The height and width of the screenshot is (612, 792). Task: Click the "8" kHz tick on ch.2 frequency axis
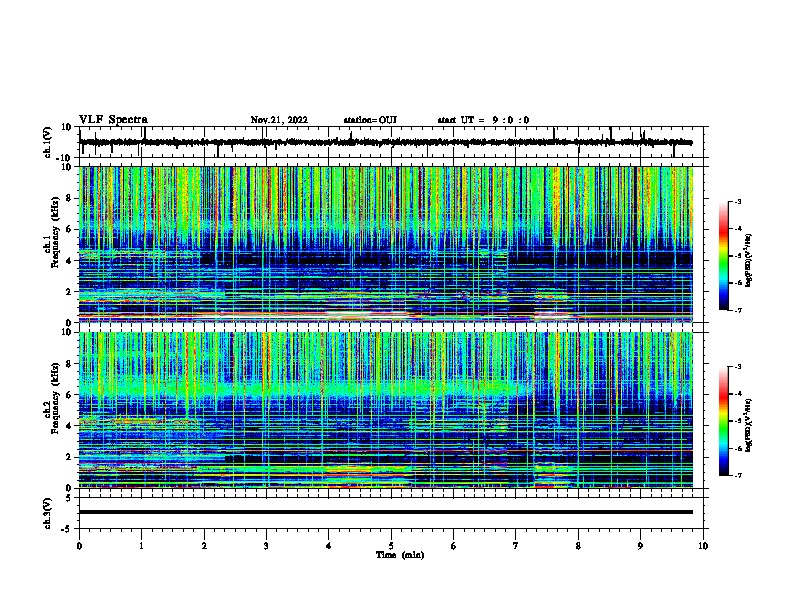69,364
